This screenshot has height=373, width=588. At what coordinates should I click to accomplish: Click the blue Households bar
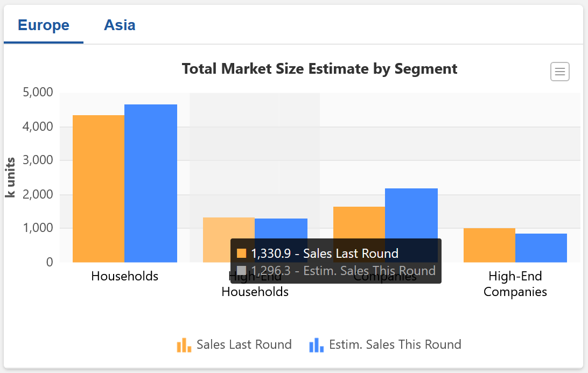150,183
